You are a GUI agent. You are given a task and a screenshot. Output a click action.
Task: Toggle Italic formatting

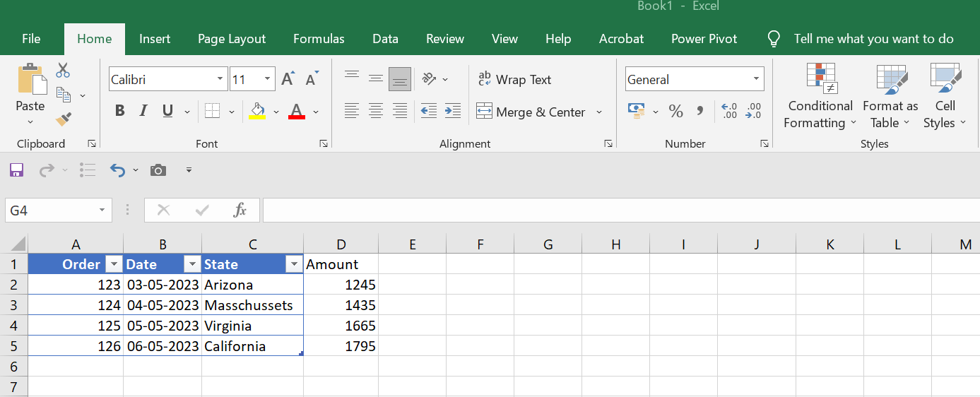coord(143,111)
